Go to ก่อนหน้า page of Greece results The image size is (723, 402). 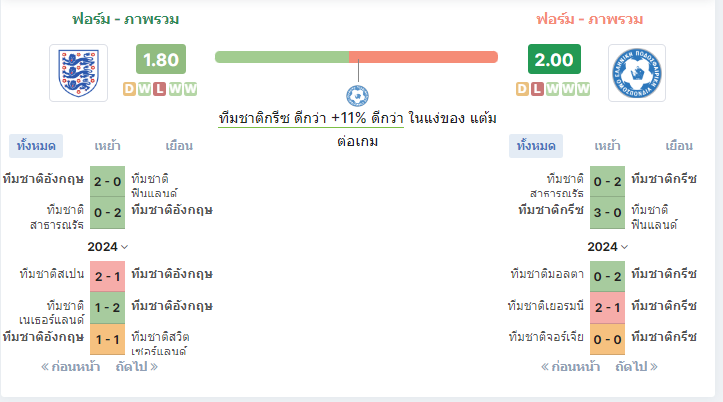pyautogui.click(x=570, y=367)
